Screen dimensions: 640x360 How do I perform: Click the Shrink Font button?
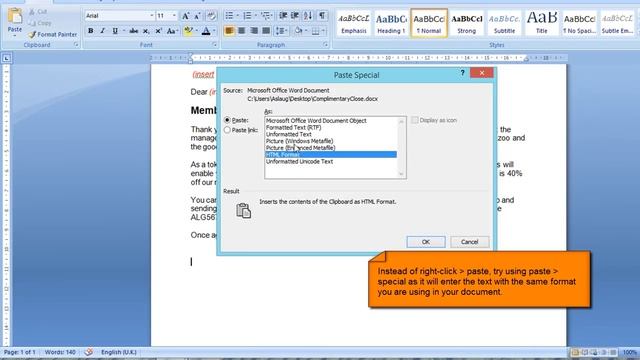(x=197, y=16)
